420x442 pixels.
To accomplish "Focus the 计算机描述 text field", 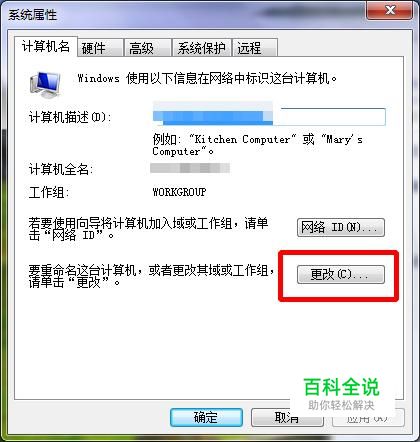I will click(x=269, y=116).
